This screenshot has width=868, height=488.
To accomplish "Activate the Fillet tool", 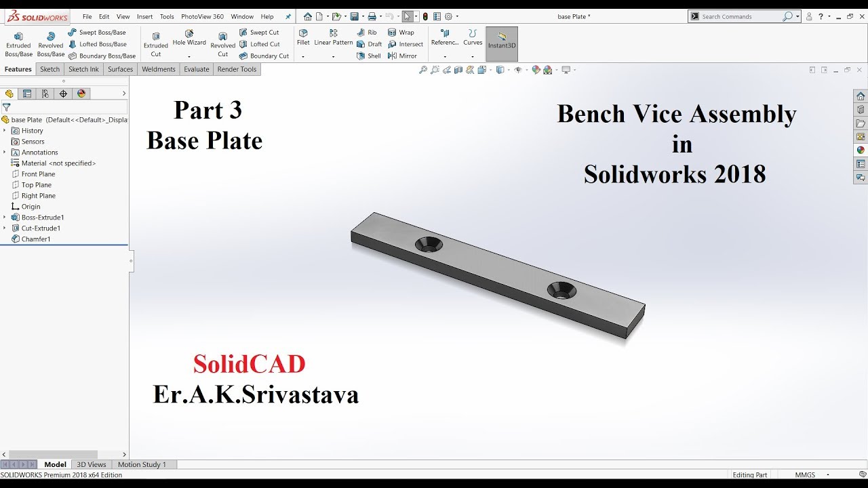I will pos(303,37).
